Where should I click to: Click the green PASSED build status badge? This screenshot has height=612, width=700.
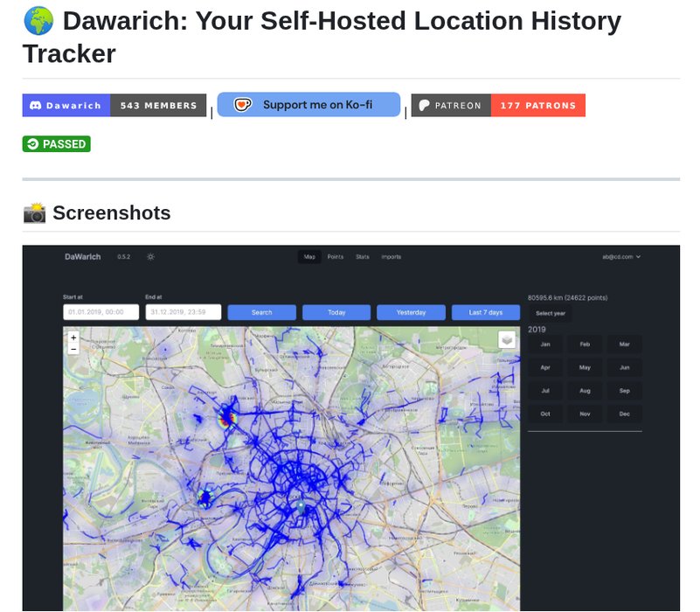coord(56,144)
